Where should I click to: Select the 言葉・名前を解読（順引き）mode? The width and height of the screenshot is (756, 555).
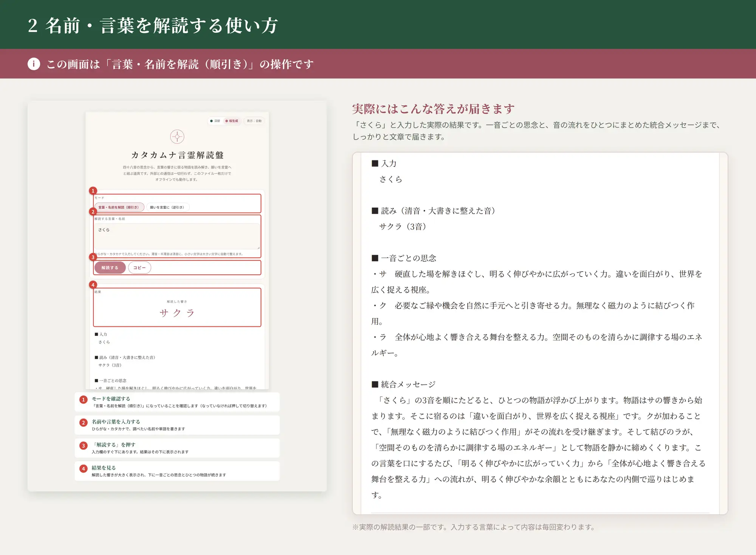pyautogui.click(x=119, y=207)
